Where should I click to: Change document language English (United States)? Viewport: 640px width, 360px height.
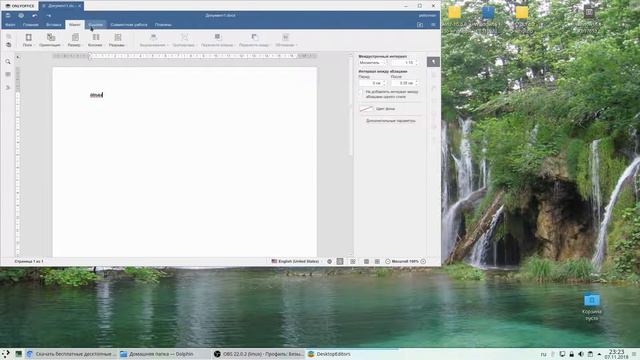(x=295, y=261)
